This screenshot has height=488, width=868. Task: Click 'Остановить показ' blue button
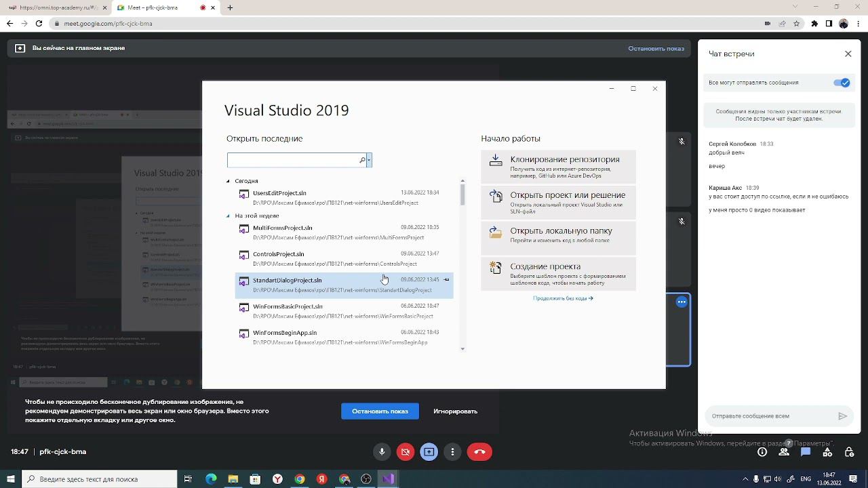[380, 411]
